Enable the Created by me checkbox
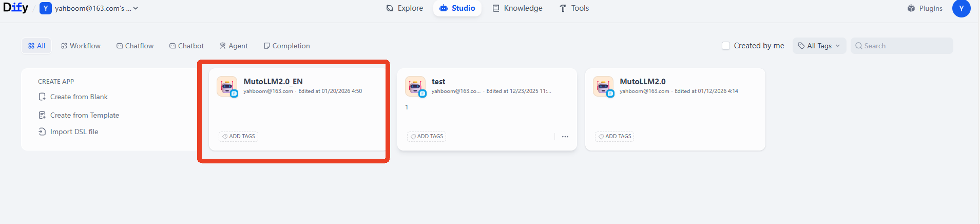The image size is (980, 224). click(726, 46)
